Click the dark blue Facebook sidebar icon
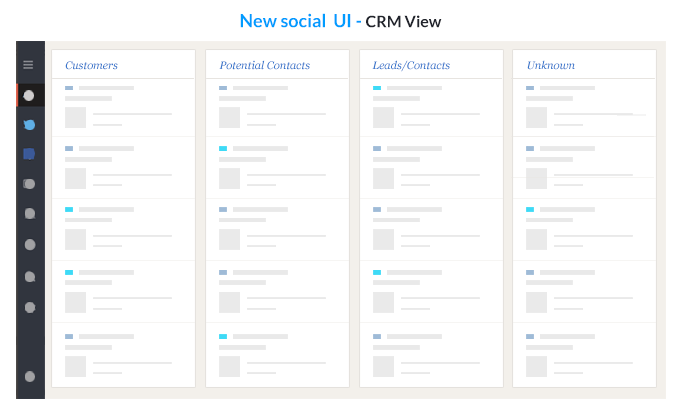This screenshot has width=681, height=410. 29,154
